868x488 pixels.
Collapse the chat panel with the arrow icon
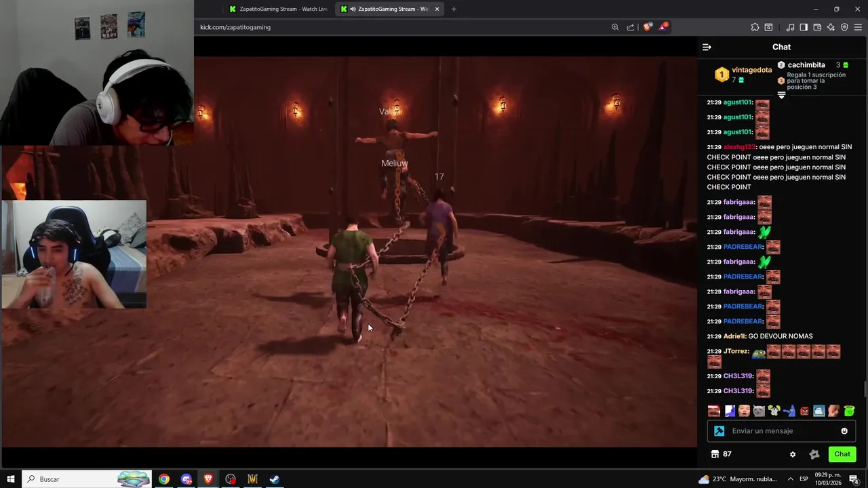tap(707, 47)
